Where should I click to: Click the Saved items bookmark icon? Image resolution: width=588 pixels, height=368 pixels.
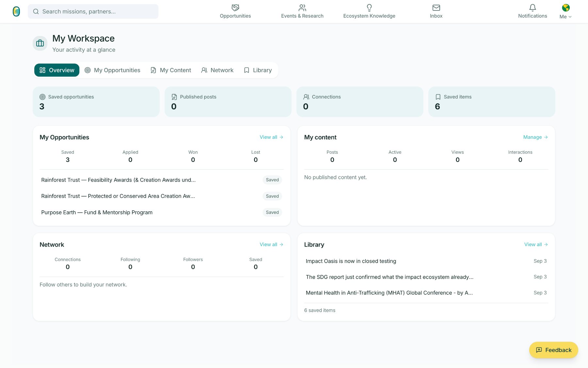(438, 97)
